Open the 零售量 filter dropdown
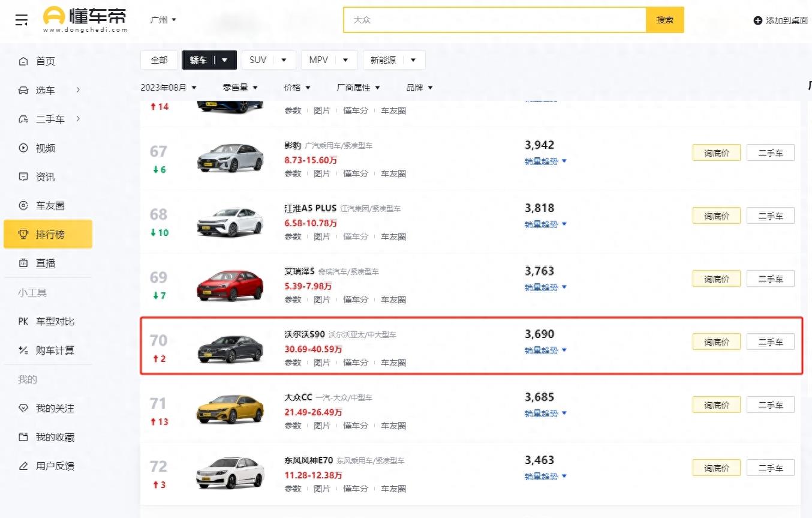Image resolution: width=812 pixels, height=518 pixels. click(x=240, y=88)
